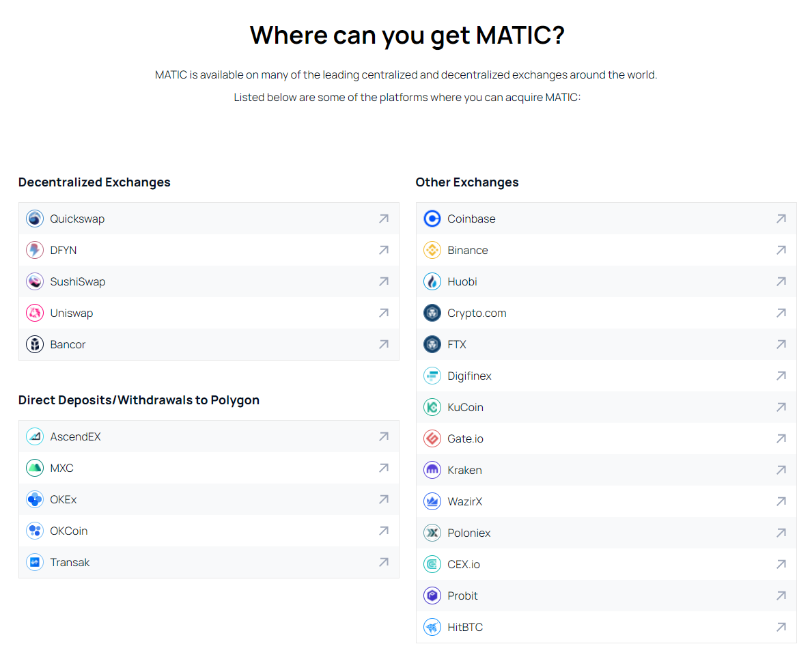Select the SushiSwap exchange name

(x=78, y=281)
